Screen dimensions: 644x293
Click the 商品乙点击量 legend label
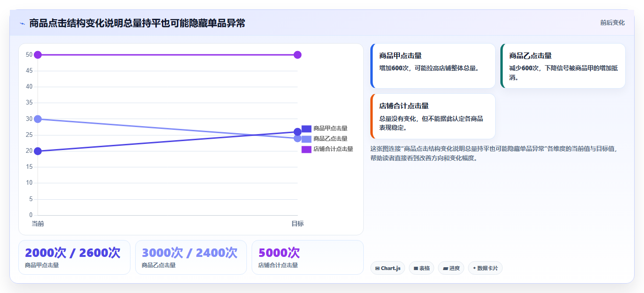click(x=330, y=139)
